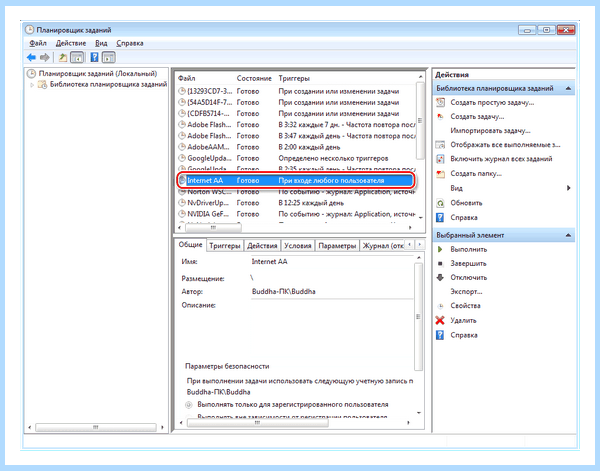
Task: Click the 'Состояние' column header
Action: coord(254,78)
